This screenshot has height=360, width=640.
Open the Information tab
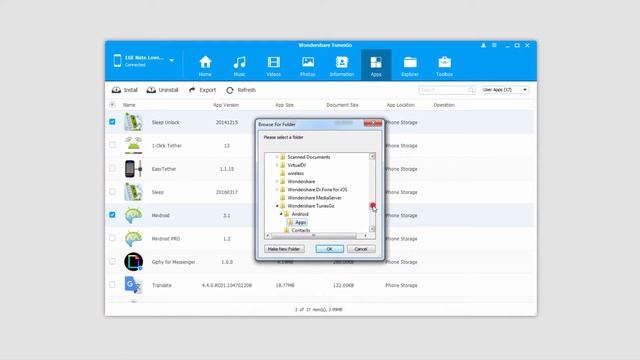342,66
